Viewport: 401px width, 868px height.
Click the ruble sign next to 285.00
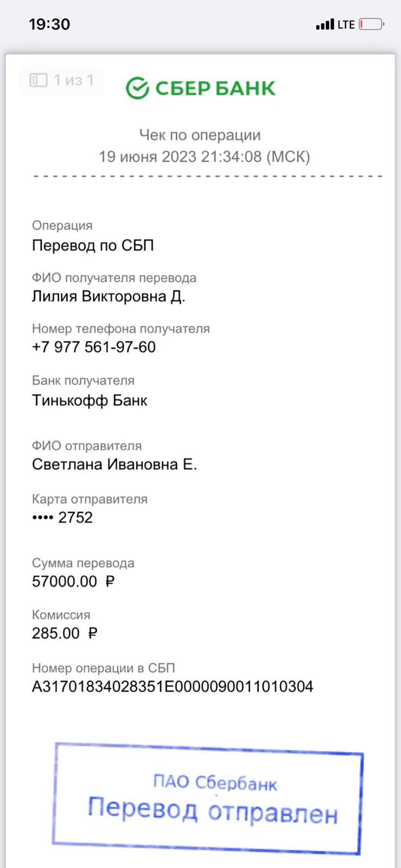coord(93,633)
